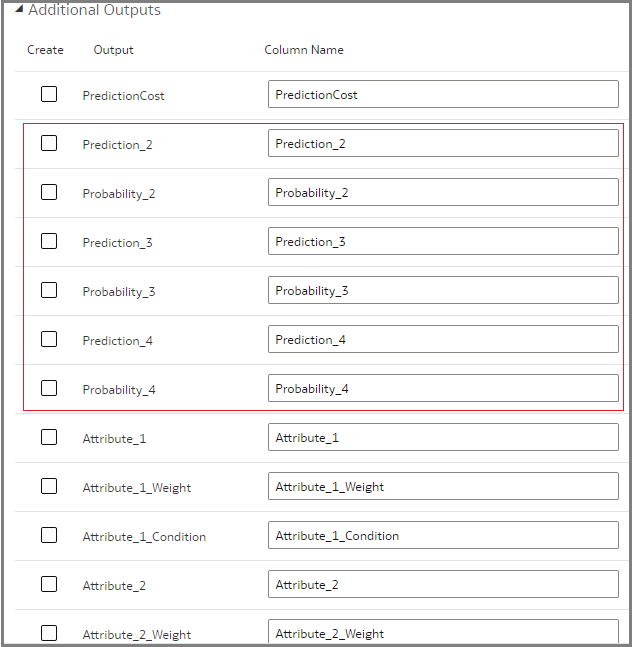Check the Prediction_2 create box

pyautogui.click(x=49, y=143)
